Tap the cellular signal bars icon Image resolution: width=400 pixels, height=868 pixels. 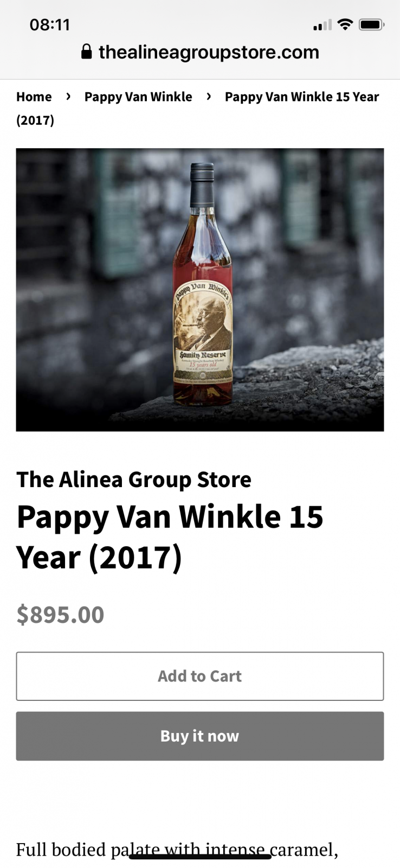(322, 25)
